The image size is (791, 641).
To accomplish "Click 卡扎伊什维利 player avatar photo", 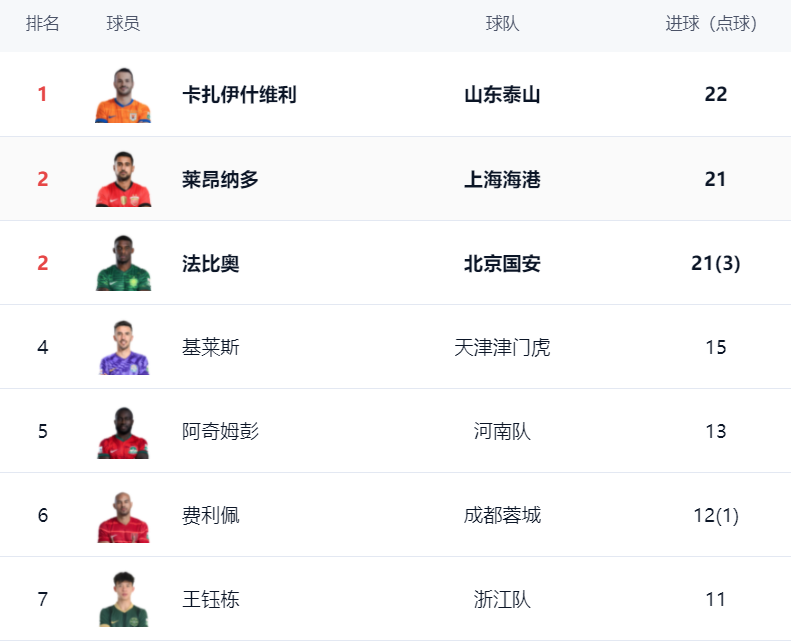I will point(123,95).
